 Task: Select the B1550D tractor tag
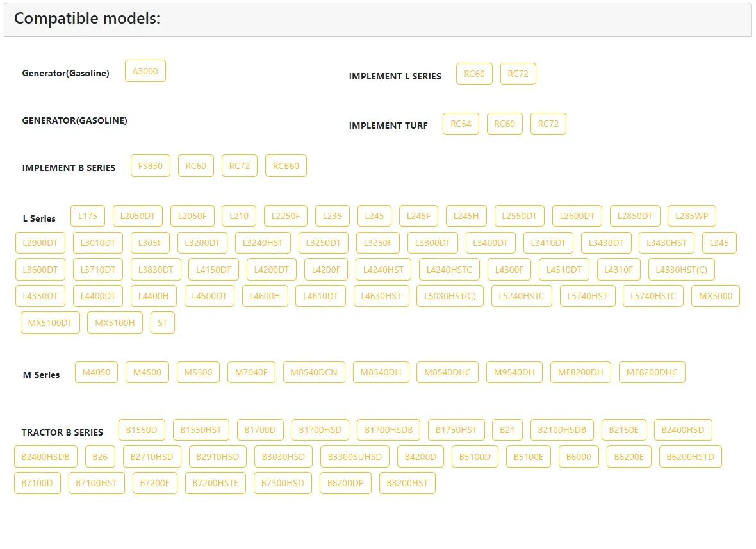point(142,430)
